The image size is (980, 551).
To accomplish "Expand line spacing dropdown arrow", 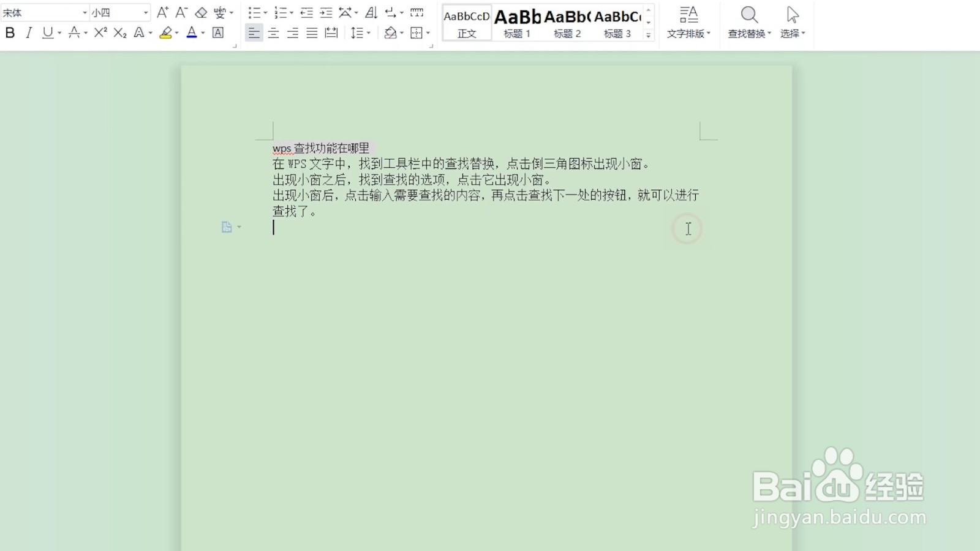I will pyautogui.click(x=369, y=33).
